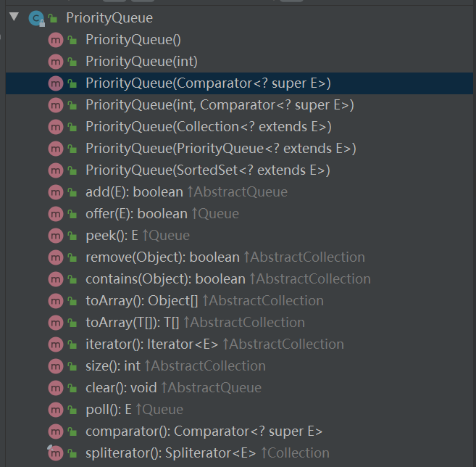Select the PriorityQueue() no-arg constructor

click(x=133, y=40)
